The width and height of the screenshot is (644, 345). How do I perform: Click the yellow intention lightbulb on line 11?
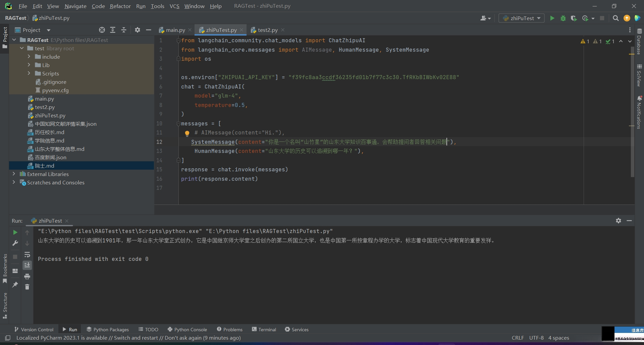(x=187, y=133)
